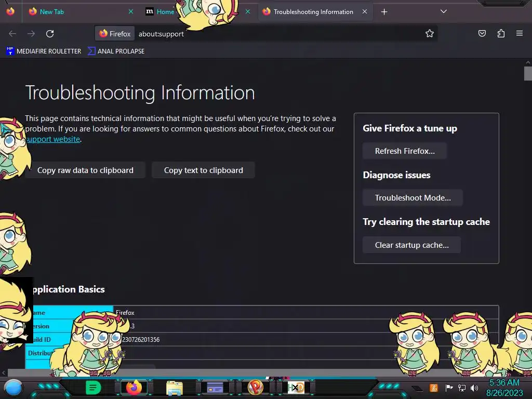The height and width of the screenshot is (399, 532).
Task: Click the orange Java tray icon
Action: coord(434,388)
